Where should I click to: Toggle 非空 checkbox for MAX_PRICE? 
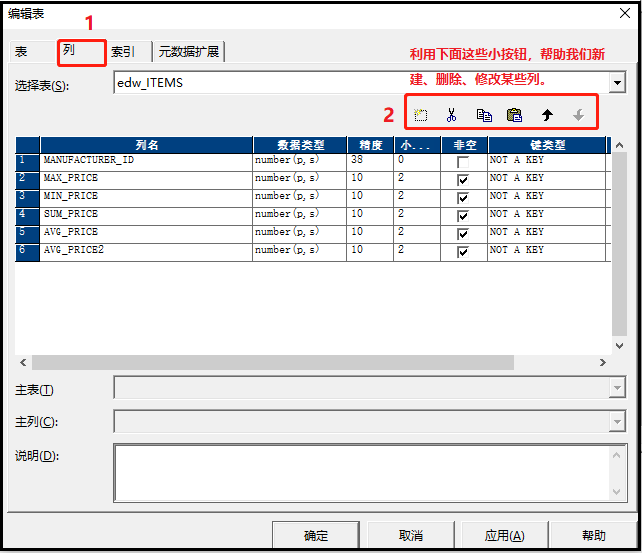(x=463, y=181)
